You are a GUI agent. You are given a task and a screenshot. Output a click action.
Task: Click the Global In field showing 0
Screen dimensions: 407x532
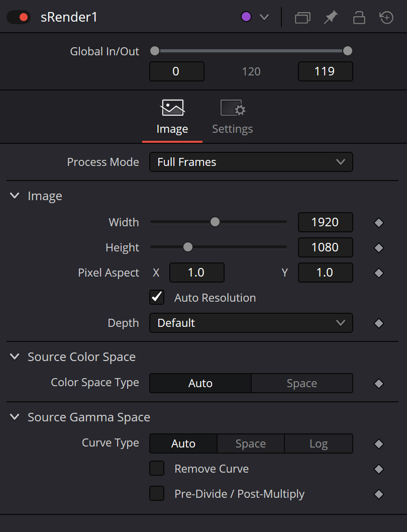[177, 71]
